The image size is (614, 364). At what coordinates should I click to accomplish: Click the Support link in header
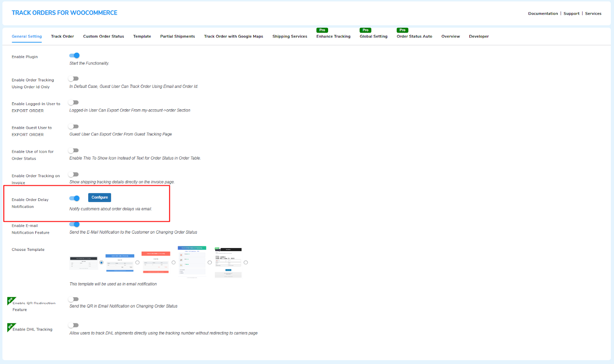point(571,13)
